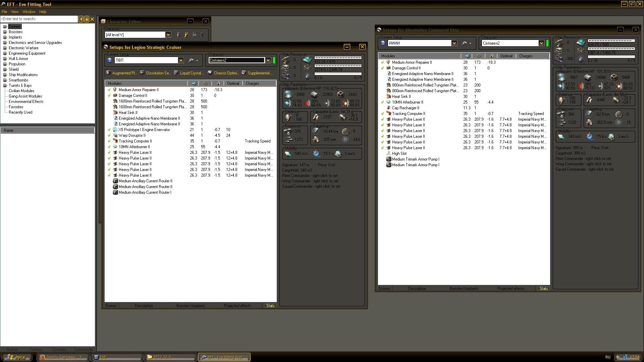Screen dimensions: 644x362
Task: Click the edit character pencil icon
Action: [186, 35]
